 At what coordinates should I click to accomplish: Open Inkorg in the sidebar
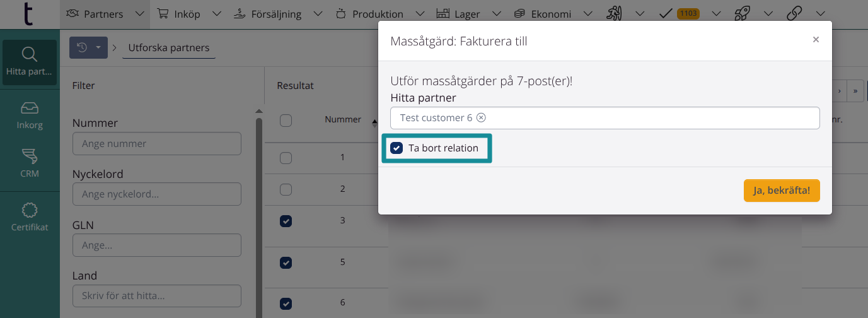click(x=30, y=116)
